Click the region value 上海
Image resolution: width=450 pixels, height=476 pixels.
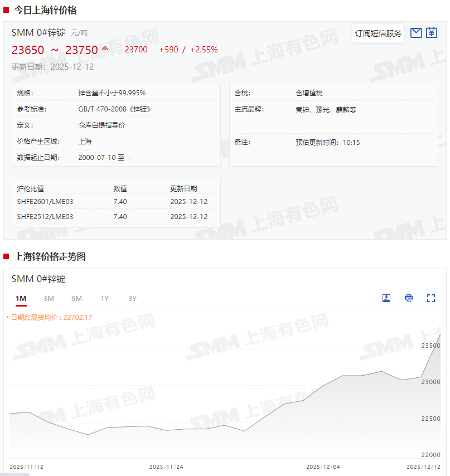point(85,142)
